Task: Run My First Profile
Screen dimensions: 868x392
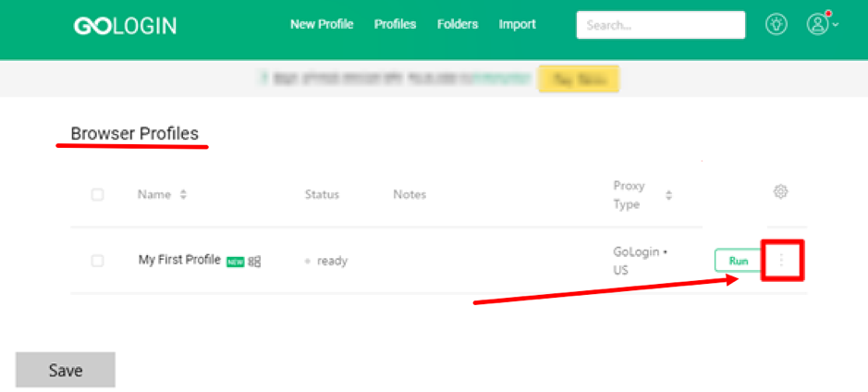Action: 739,261
